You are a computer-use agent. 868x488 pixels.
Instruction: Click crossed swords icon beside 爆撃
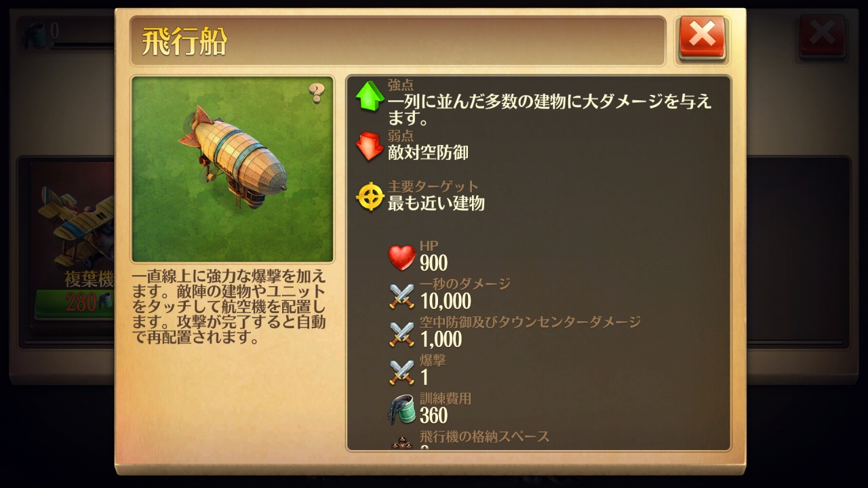401,371
